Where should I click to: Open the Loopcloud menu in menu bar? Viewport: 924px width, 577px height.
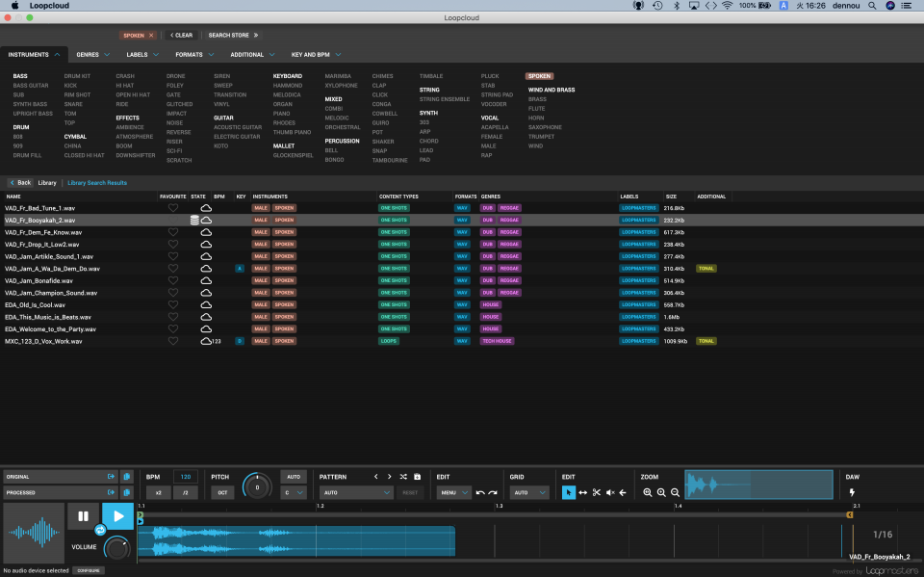point(49,6)
